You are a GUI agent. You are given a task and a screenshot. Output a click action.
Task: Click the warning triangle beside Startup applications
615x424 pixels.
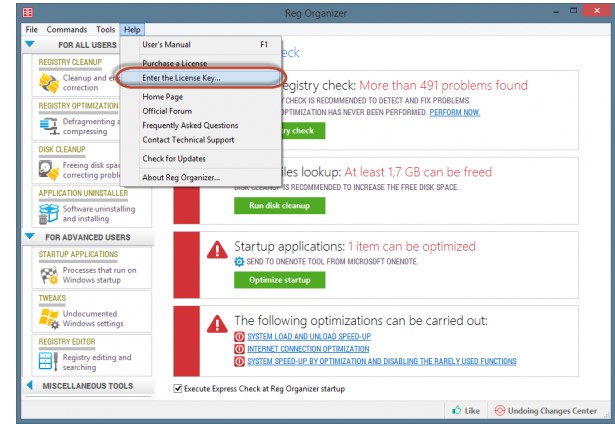(217, 250)
